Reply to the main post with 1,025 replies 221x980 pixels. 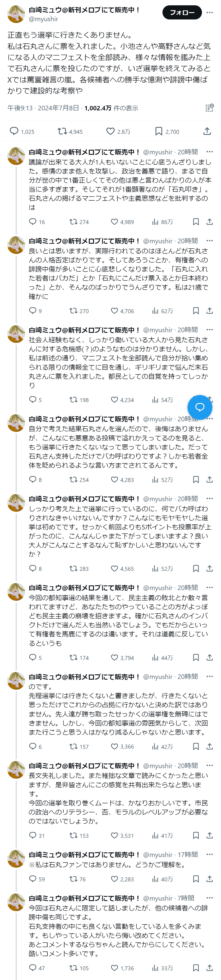pos(14,131)
